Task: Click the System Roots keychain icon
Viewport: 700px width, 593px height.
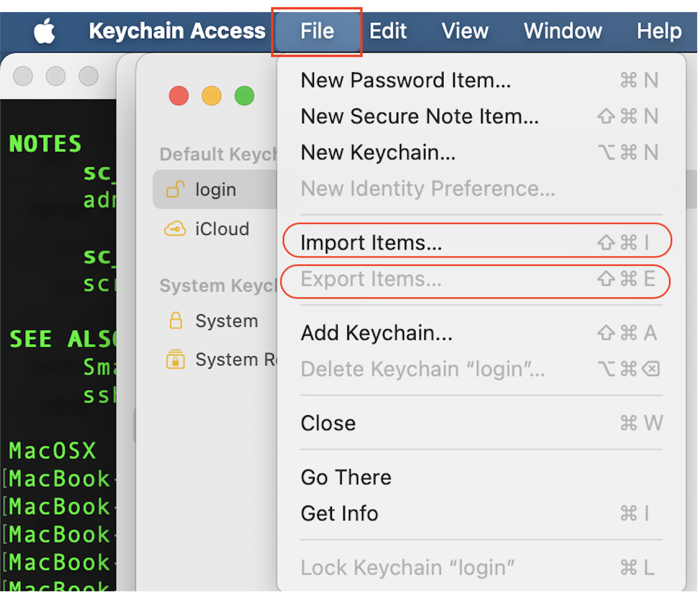Action: click(x=176, y=359)
